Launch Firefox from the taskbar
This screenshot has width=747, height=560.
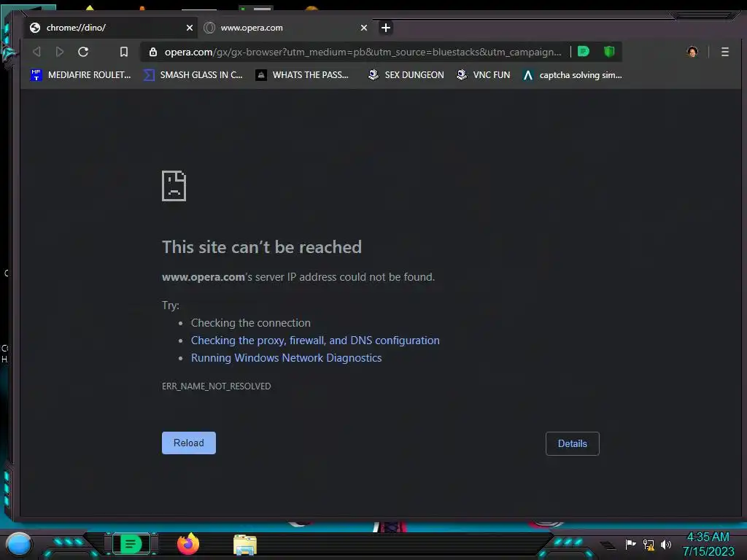click(x=188, y=544)
